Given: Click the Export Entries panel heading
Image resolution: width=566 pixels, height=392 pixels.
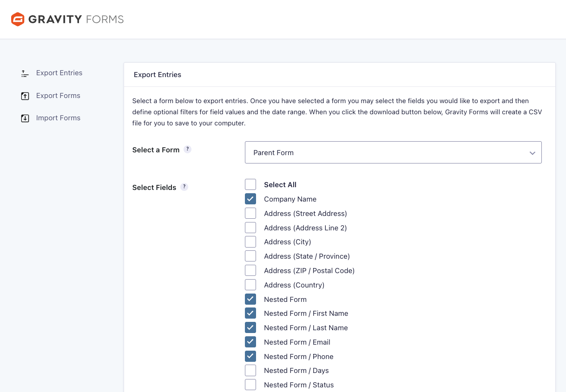Looking at the screenshot, I should [x=158, y=74].
